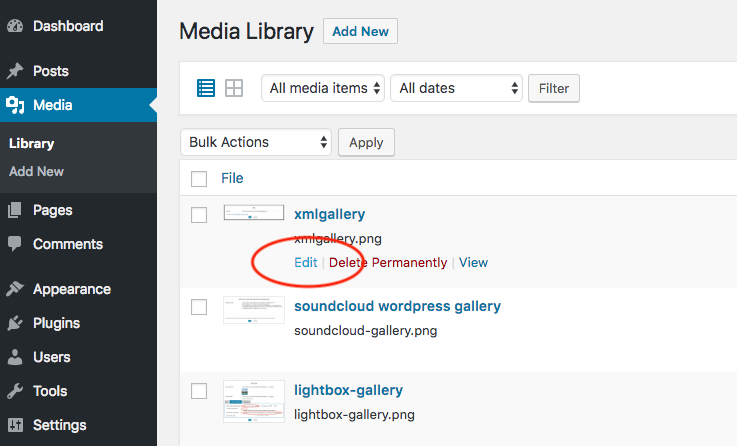The width and height of the screenshot is (737, 446).
Task: Switch to grid view icon
Action: point(234,88)
